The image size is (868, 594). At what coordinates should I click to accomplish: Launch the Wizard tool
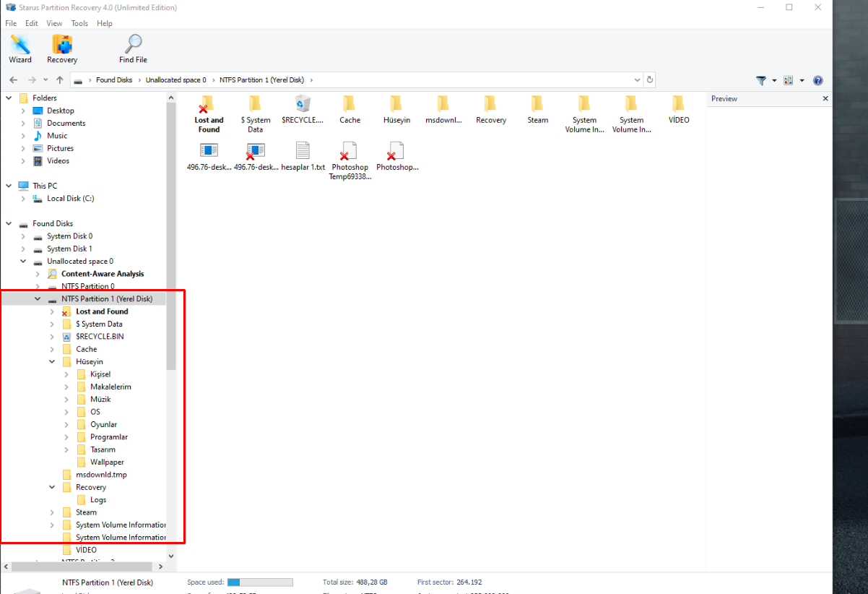point(20,49)
